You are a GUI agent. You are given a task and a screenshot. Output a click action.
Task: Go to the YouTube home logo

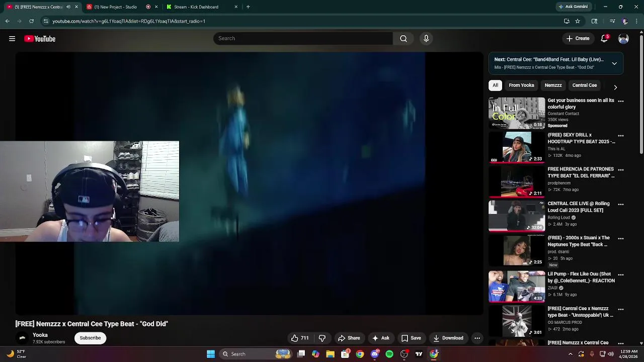click(40, 39)
